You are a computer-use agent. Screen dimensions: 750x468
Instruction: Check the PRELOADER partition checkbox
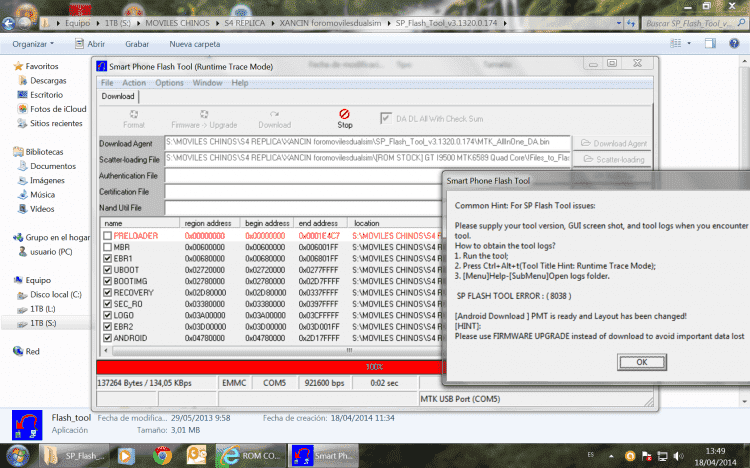tap(108, 235)
